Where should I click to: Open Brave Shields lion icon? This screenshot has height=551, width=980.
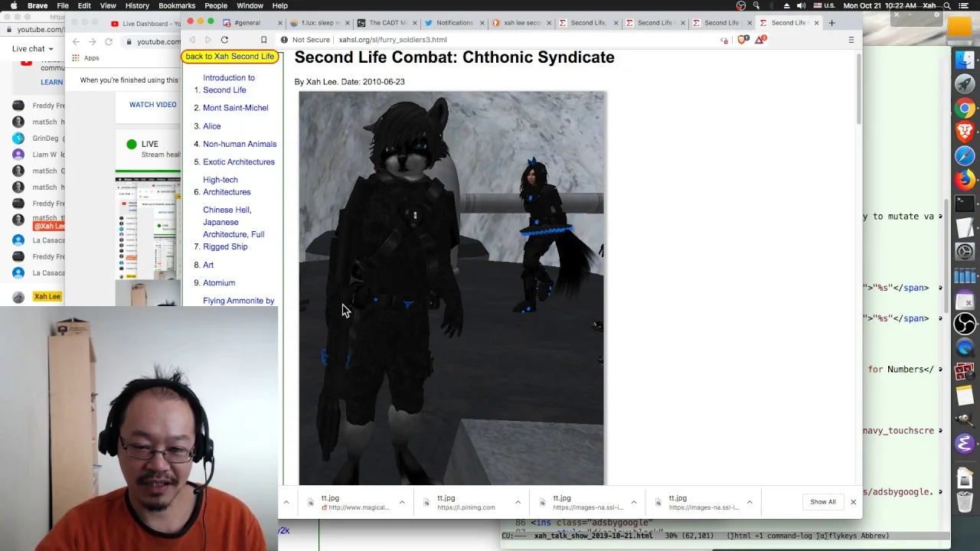[x=743, y=40]
